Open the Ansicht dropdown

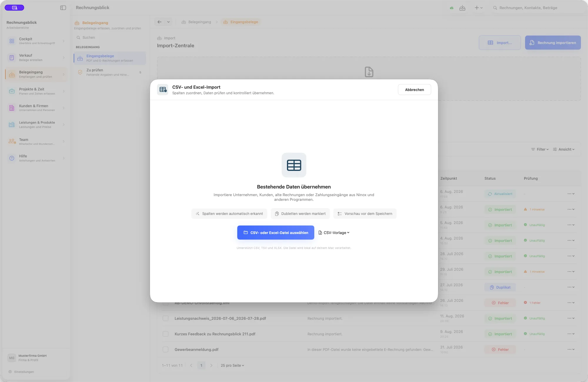point(564,149)
